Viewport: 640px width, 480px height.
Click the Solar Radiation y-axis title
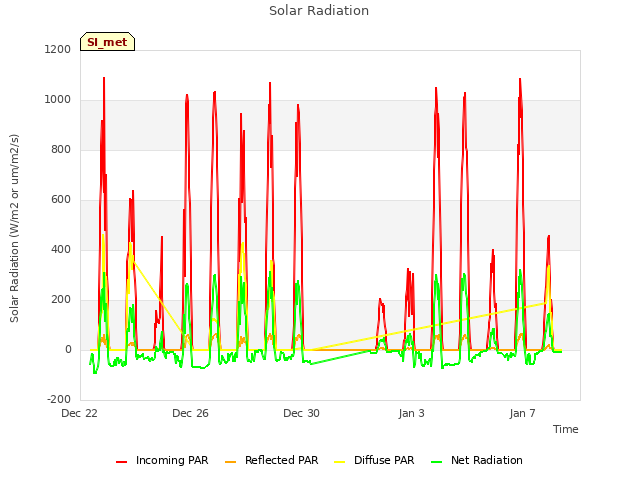14,228
